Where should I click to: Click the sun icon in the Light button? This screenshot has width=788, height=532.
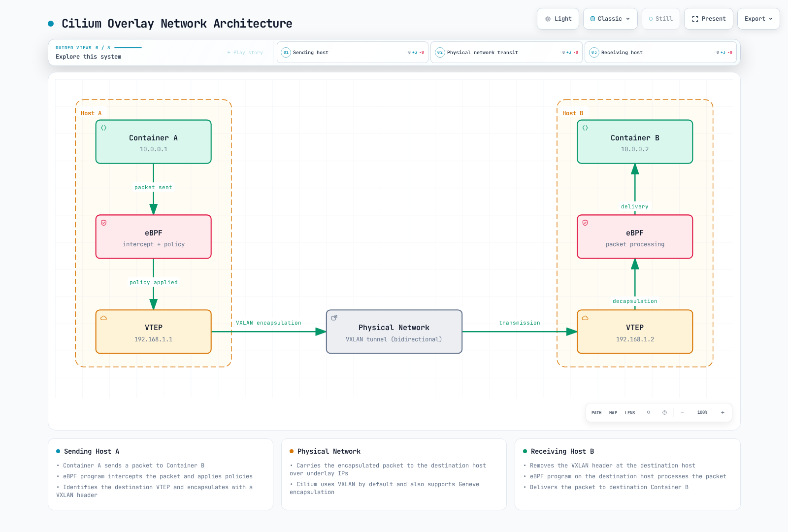[548, 19]
